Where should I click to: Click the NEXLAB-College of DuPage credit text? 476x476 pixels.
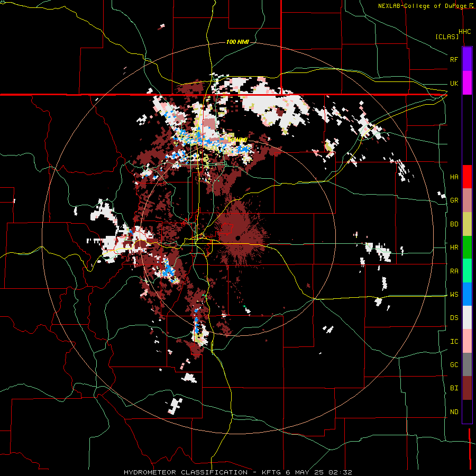click(x=423, y=6)
